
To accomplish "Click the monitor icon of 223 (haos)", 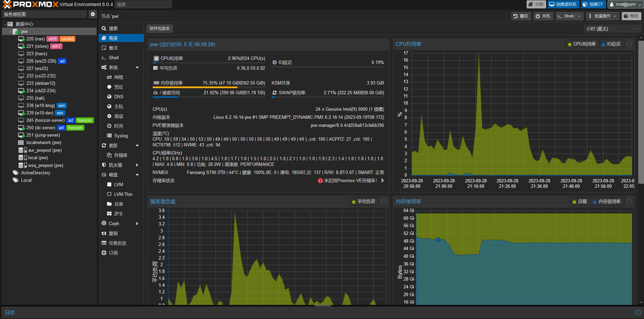I will 21,54.
